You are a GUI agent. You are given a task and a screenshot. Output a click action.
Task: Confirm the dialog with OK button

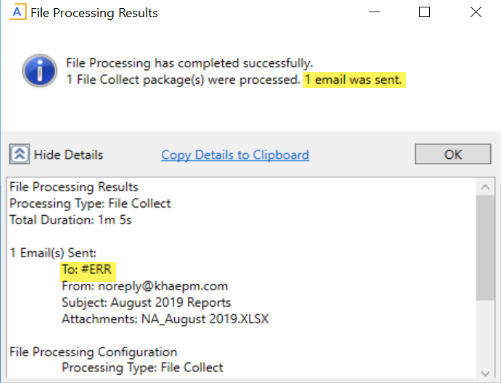tap(453, 154)
